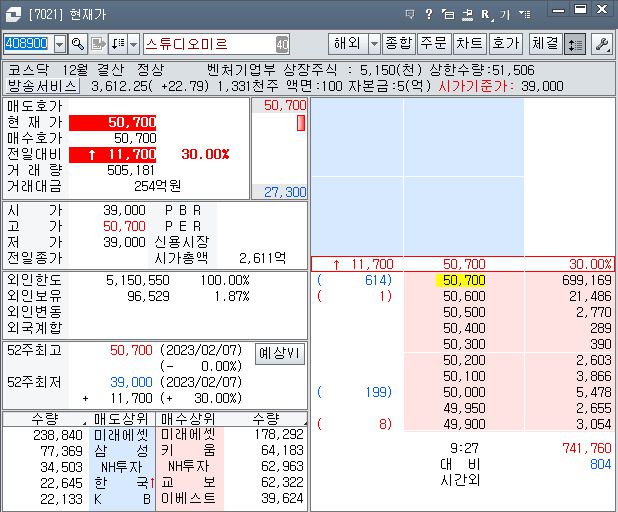Click the red price marker on range bar
618x512 pixels.
click(x=301, y=123)
